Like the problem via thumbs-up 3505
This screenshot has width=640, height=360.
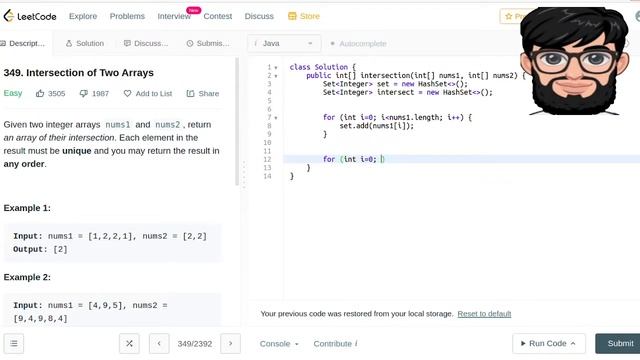[40, 93]
